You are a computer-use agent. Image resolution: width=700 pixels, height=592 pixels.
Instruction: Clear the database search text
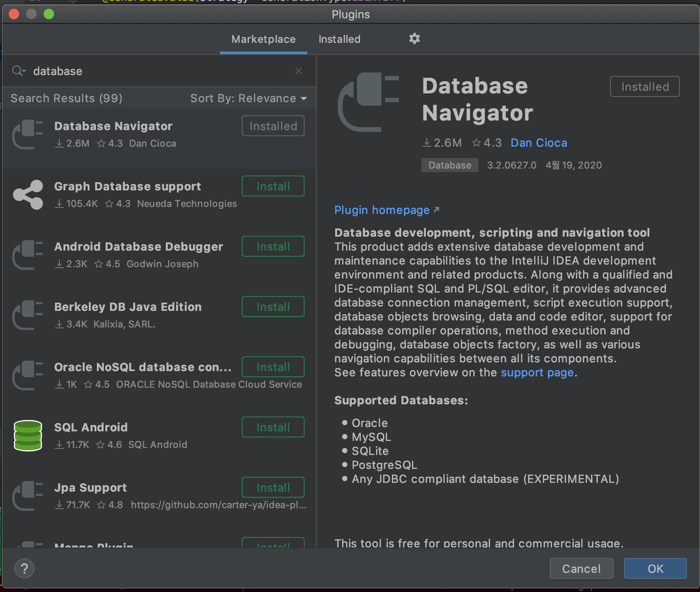(299, 71)
